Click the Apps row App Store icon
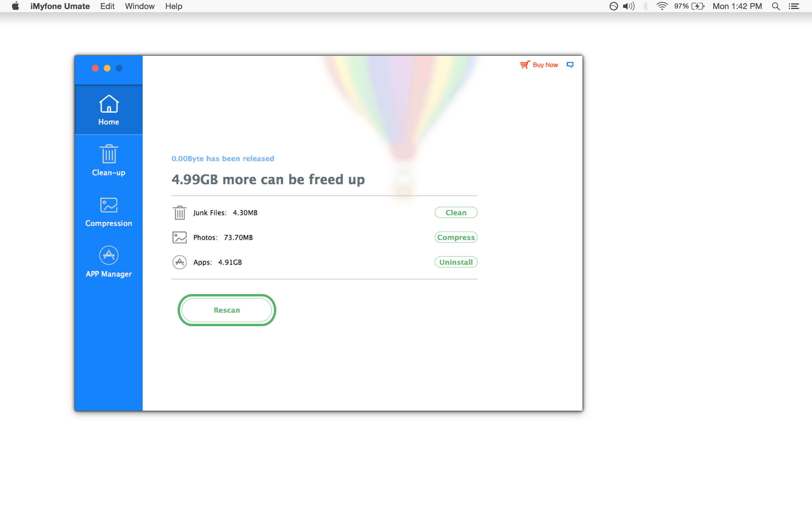 pos(180,262)
